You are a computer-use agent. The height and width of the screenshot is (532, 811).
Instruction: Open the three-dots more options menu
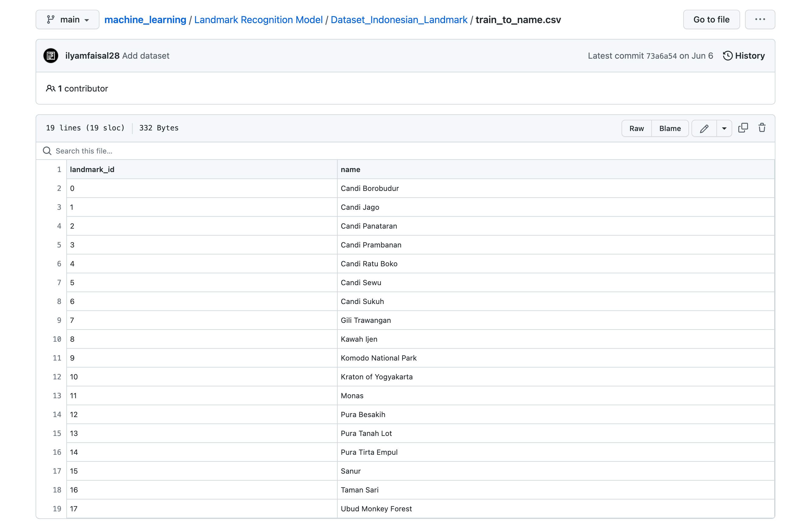coord(760,19)
